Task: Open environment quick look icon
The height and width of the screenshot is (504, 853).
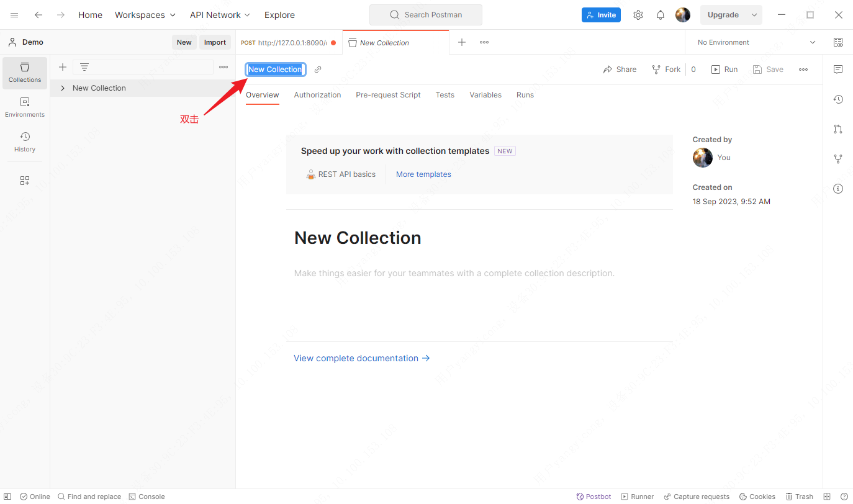Action: [838, 42]
